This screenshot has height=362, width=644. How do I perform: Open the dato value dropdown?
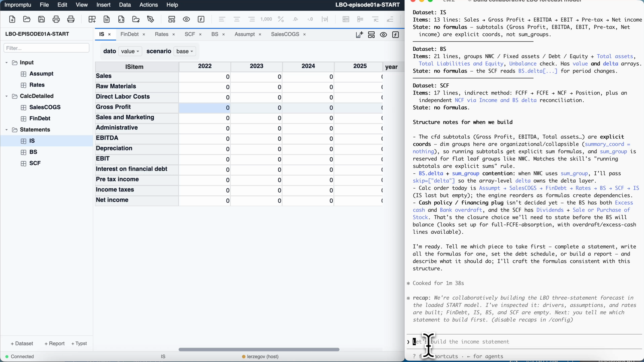click(130, 51)
